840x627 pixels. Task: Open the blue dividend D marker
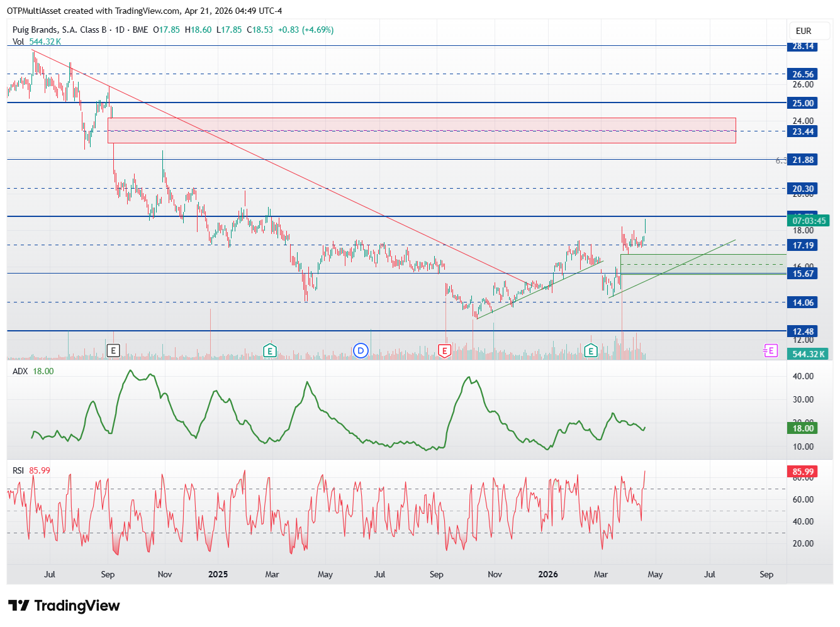coord(361,350)
